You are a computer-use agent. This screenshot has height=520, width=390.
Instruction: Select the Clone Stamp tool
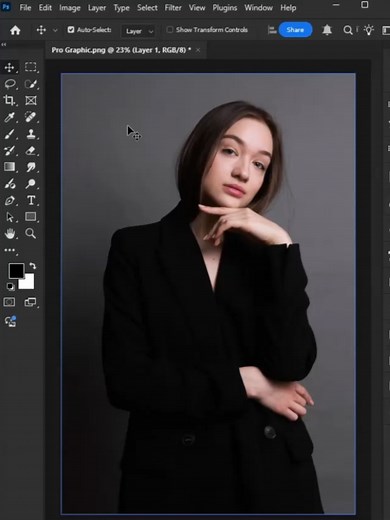point(31,134)
